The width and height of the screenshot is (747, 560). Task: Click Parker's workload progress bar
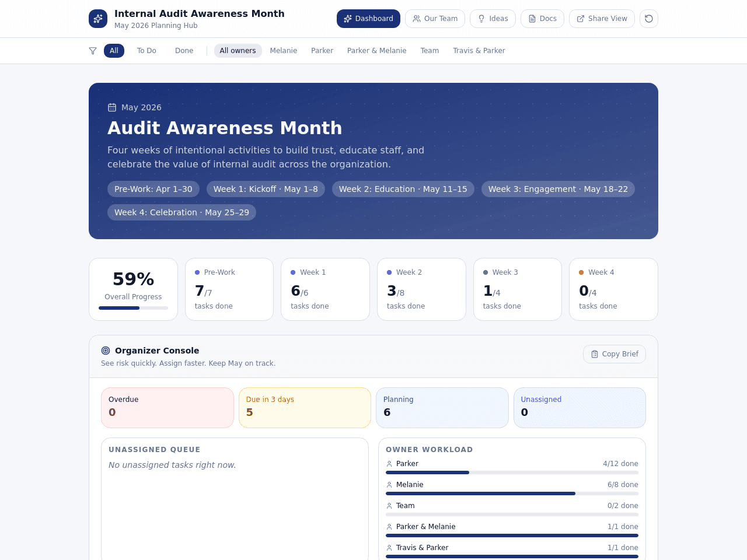tap(512, 473)
